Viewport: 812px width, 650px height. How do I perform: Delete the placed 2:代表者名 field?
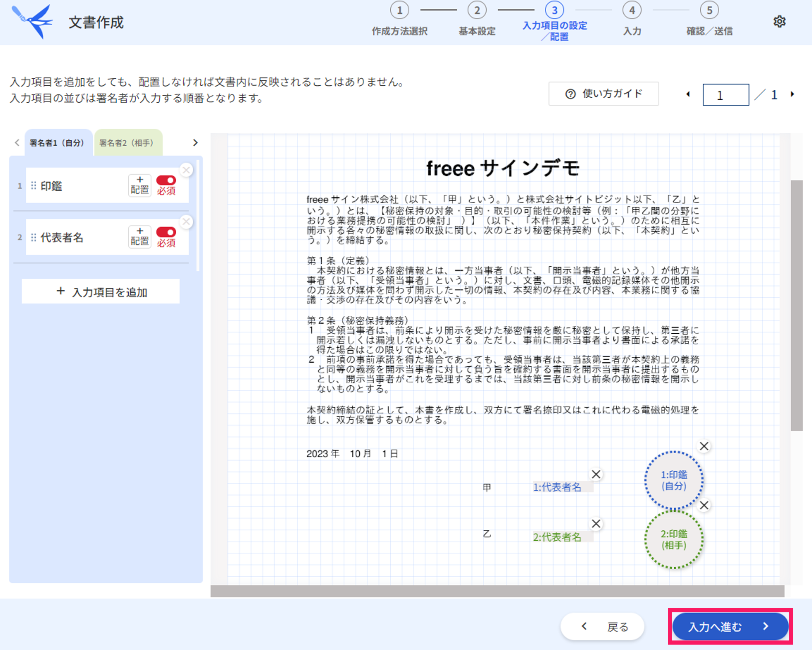tap(596, 524)
